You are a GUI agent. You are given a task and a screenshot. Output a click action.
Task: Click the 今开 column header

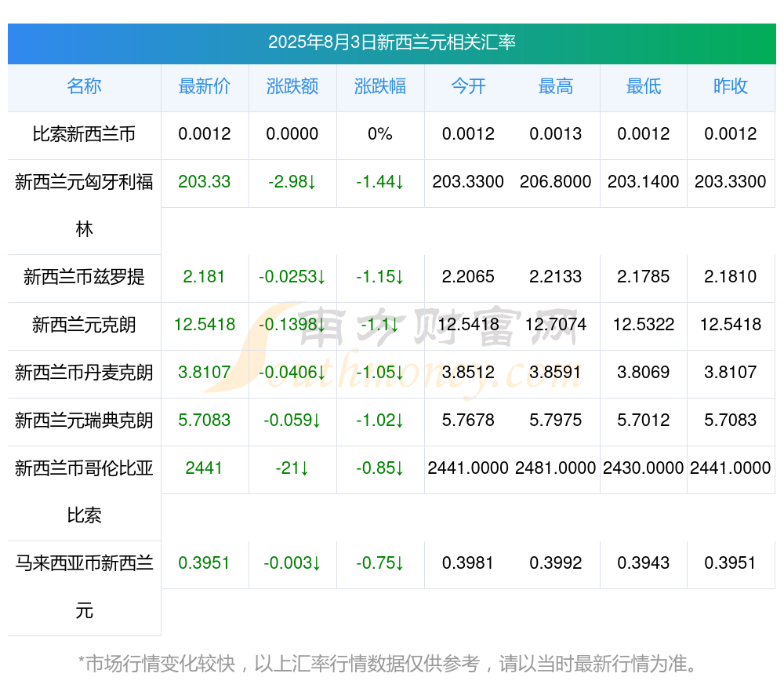[x=468, y=86]
